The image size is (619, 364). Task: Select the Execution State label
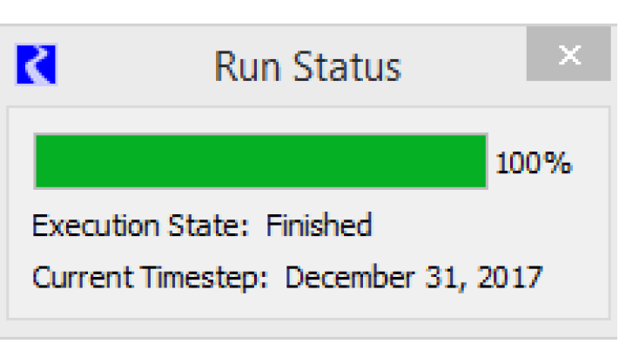(x=143, y=225)
